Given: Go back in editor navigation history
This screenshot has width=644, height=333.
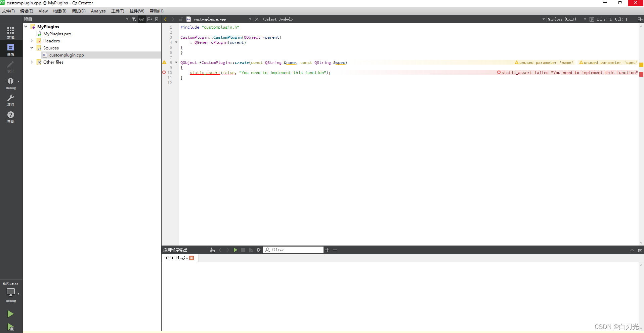Looking at the screenshot, I should (165, 19).
